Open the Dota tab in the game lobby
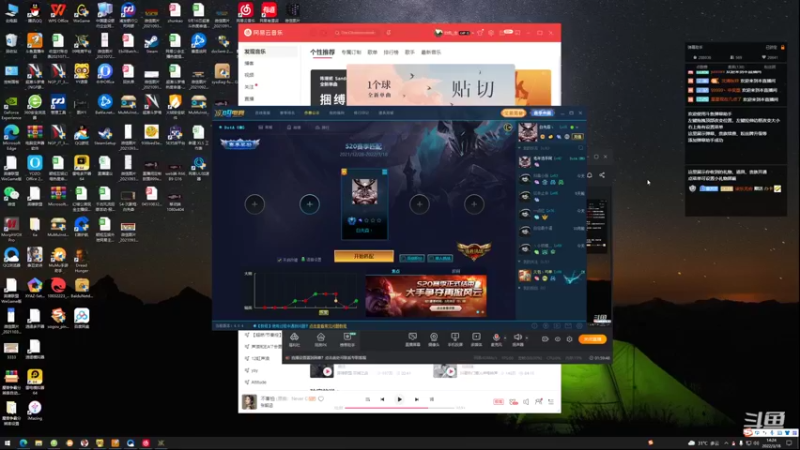 pos(233,128)
